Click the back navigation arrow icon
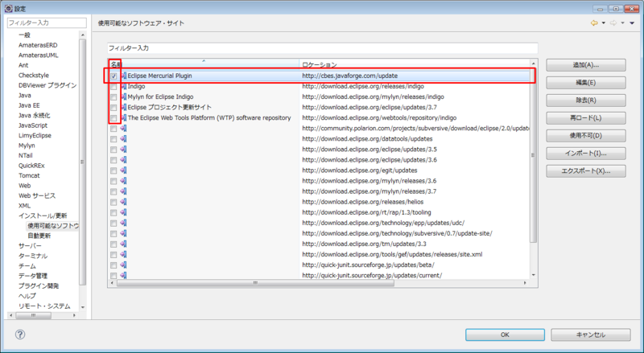644x353 pixels. [594, 23]
